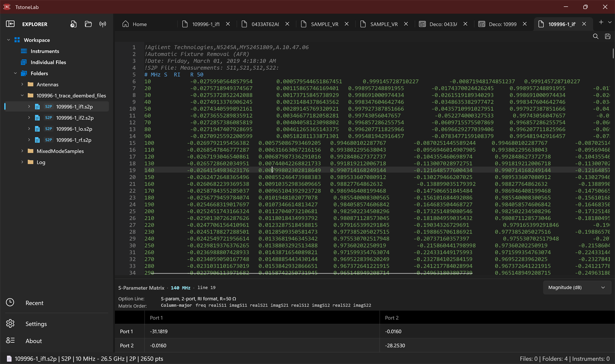Viewport: 615px width, 364px height.
Task: Click the save disk icon in editor
Action: [x=608, y=36]
